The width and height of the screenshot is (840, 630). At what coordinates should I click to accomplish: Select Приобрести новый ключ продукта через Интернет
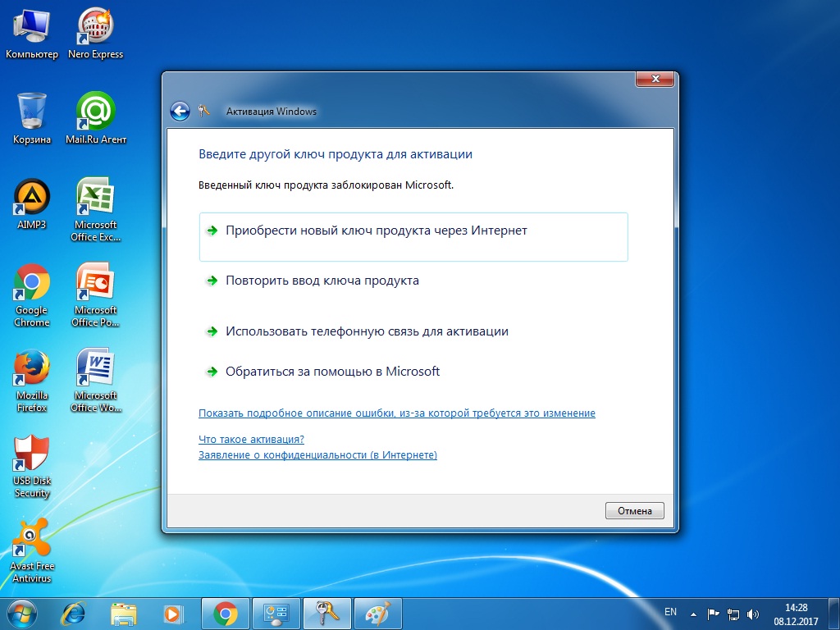413,237
